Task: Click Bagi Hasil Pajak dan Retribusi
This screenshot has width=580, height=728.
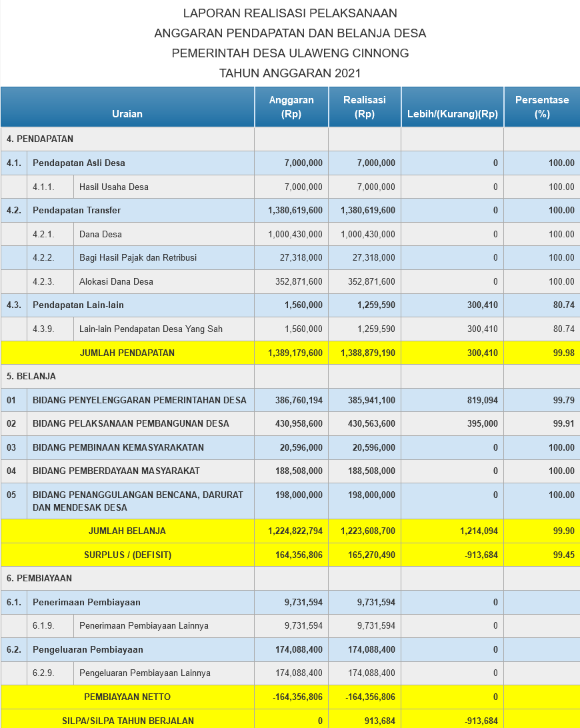Action: click(x=138, y=258)
